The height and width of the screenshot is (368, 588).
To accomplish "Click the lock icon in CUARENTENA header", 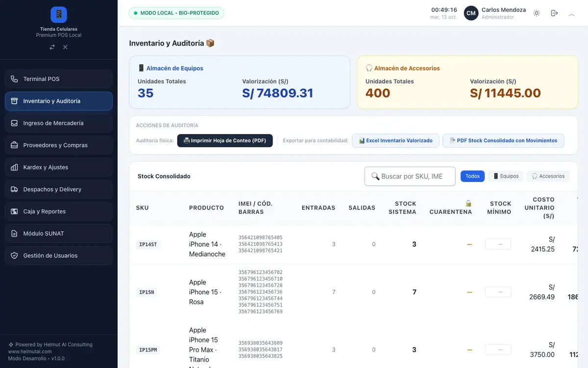I will tap(468, 204).
